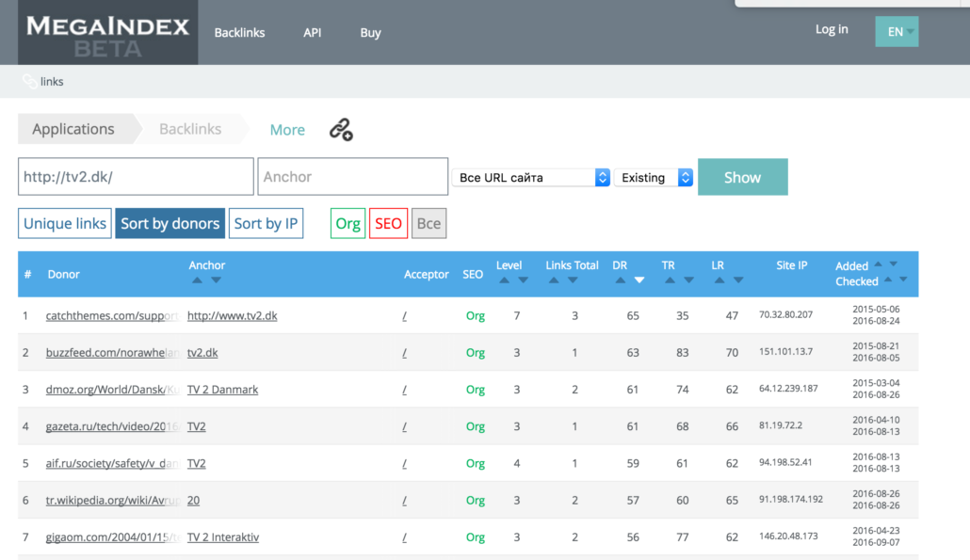The width and height of the screenshot is (970, 560).
Task: Click the TV 2 Danmark anchor link
Action: click(x=222, y=390)
